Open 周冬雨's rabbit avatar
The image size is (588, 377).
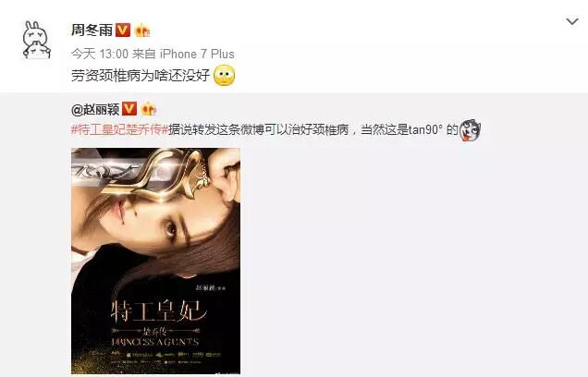37,41
